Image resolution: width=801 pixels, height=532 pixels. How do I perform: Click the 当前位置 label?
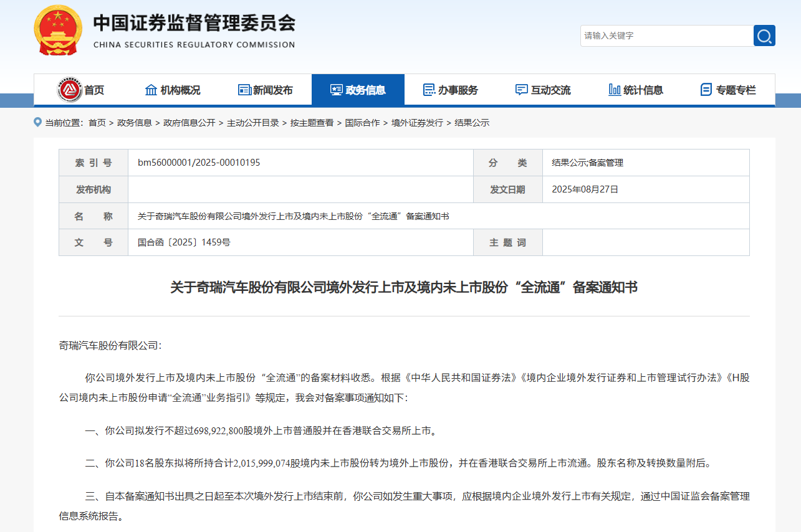[x=64, y=123]
